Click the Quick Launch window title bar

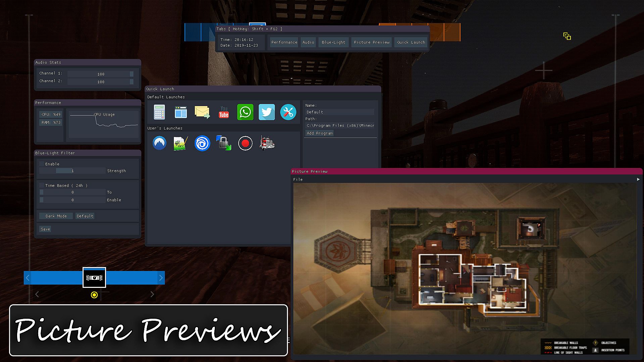[x=263, y=89]
